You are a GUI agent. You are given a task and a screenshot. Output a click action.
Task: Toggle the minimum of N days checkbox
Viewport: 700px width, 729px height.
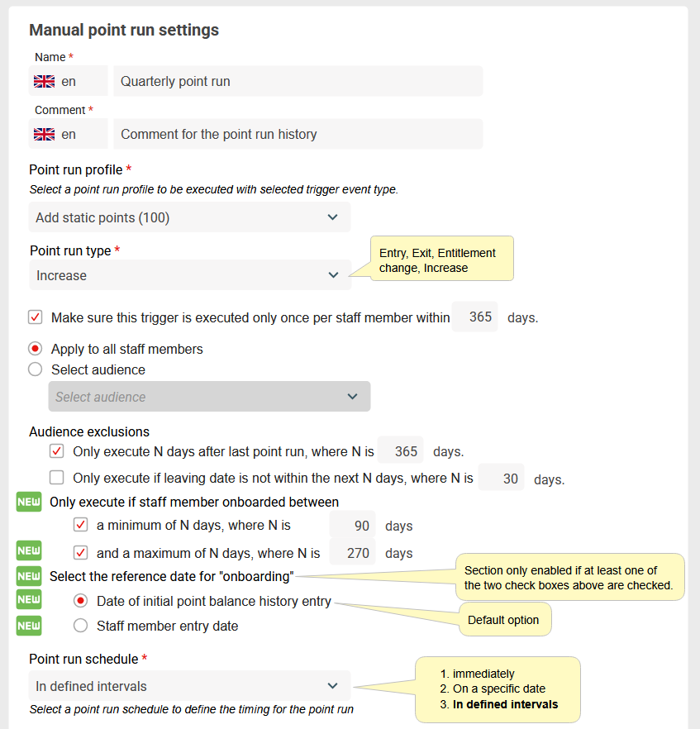point(81,525)
